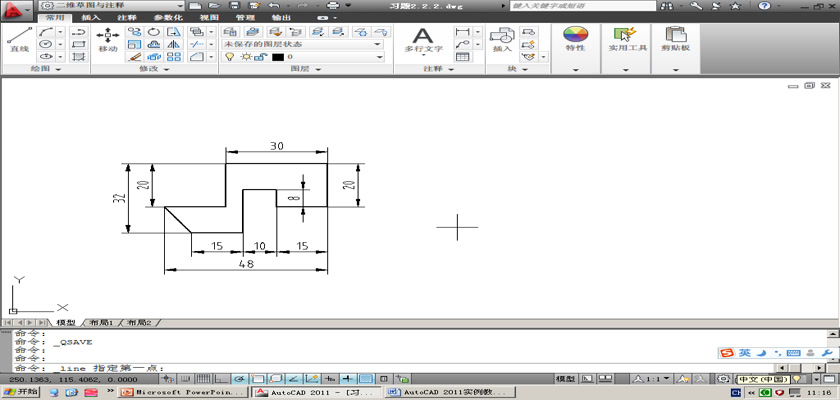
Task: Select the Multiline Text (多行文字) tool
Action: pos(423,40)
